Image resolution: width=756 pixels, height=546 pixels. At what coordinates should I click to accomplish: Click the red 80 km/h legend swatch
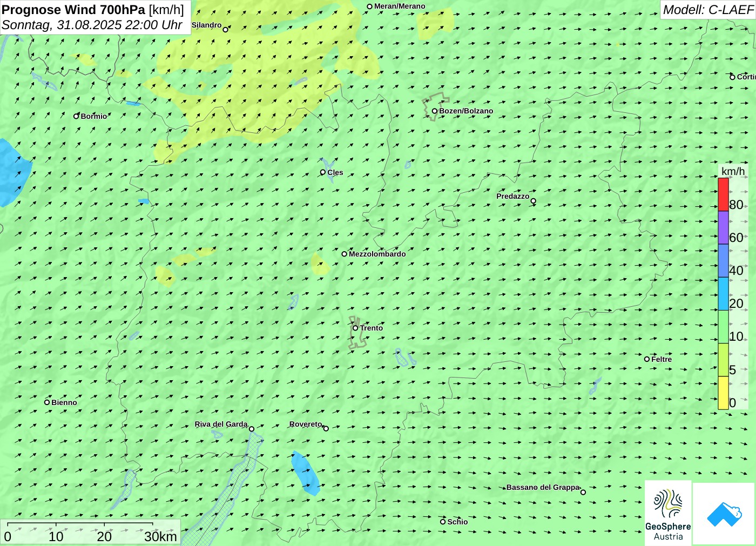tap(723, 194)
